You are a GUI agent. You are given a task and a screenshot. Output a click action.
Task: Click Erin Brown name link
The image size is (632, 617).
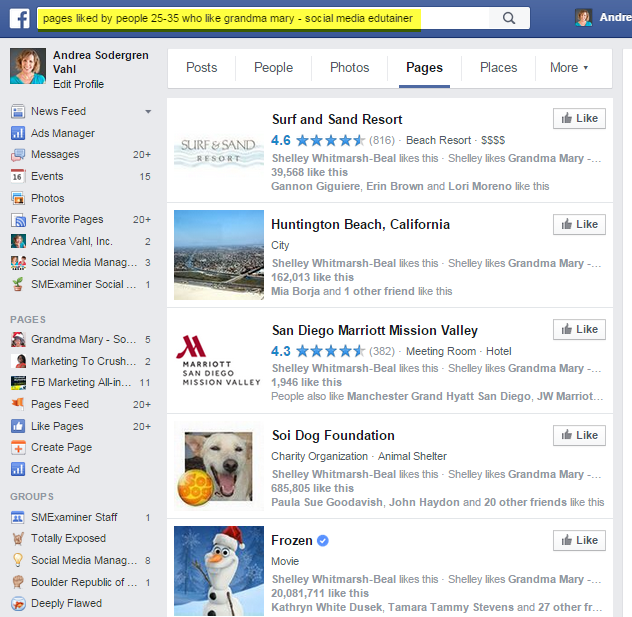pyautogui.click(x=395, y=187)
